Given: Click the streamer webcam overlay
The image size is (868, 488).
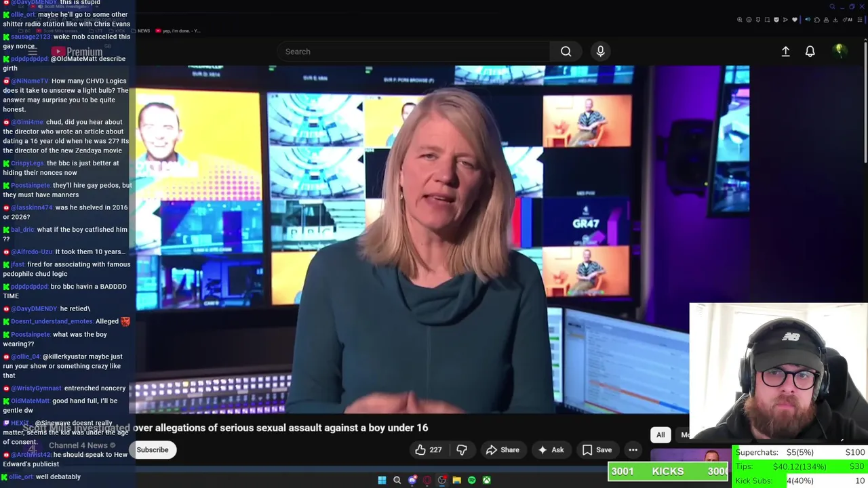Looking at the screenshot, I should (778, 372).
